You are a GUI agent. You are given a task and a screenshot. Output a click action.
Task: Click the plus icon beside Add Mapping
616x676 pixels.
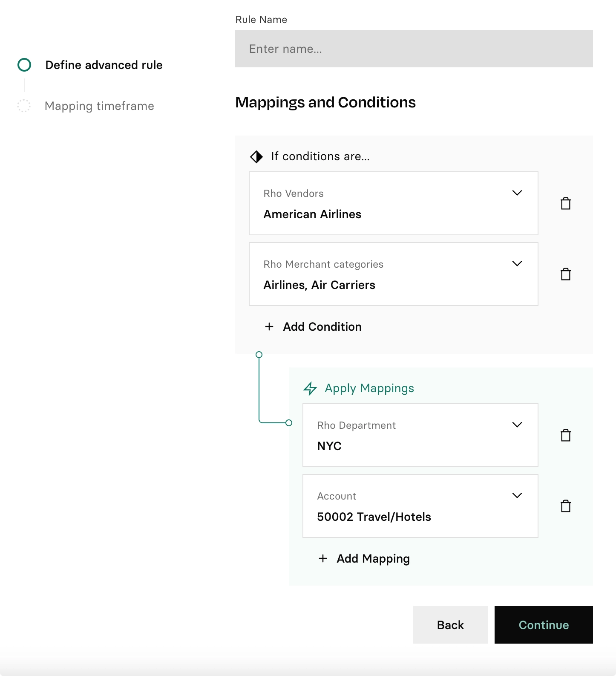pyautogui.click(x=323, y=558)
